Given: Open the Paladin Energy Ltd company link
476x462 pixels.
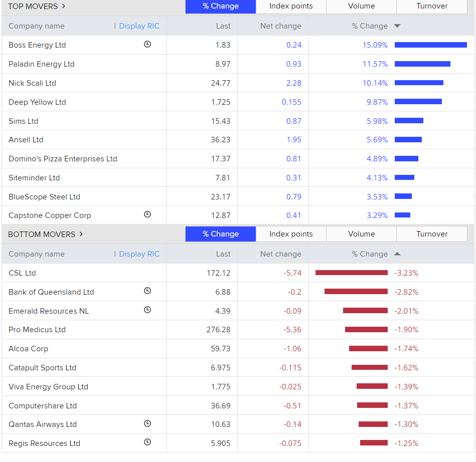Looking at the screenshot, I should tap(42, 64).
